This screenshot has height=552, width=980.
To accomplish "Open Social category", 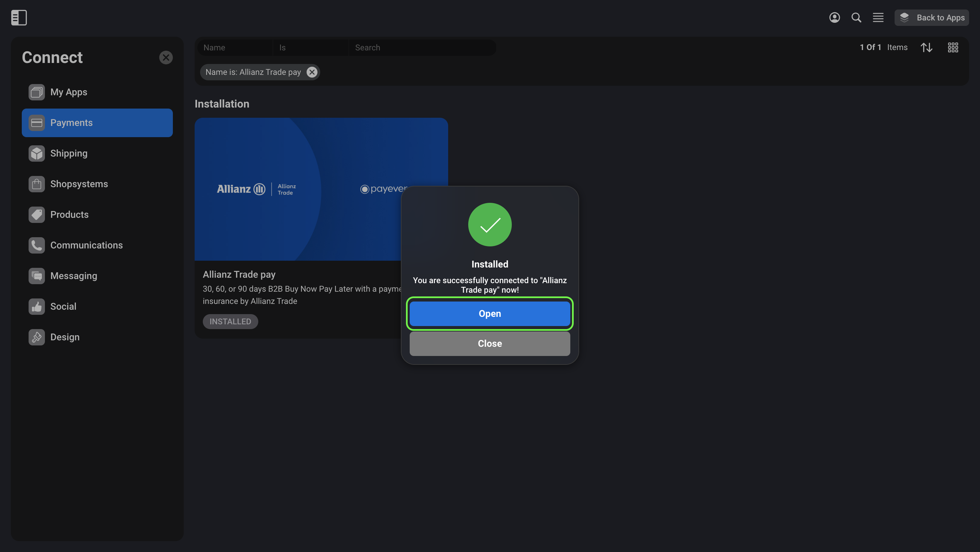I will (97, 307).
